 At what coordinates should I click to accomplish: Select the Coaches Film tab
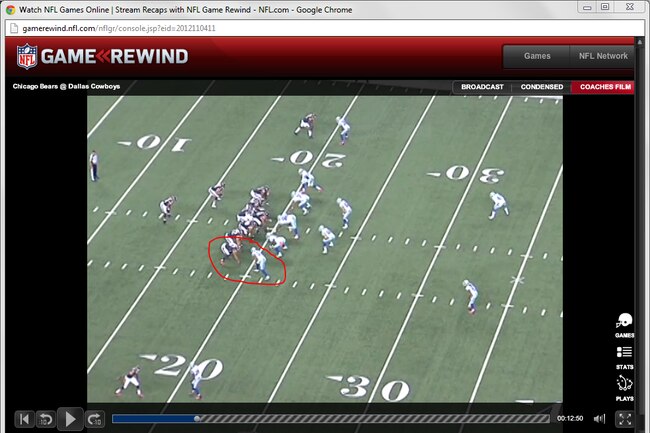(x=604, y=87)
